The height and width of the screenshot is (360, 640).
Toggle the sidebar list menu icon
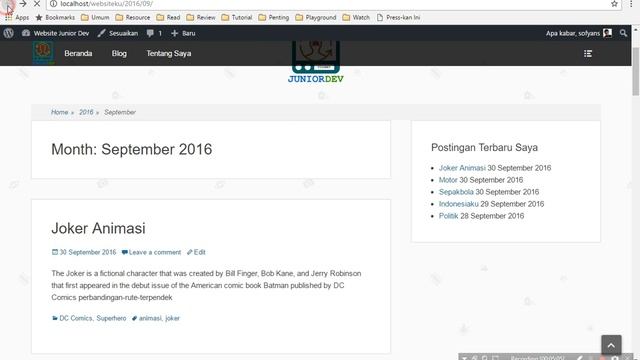[x=588, y=53]
